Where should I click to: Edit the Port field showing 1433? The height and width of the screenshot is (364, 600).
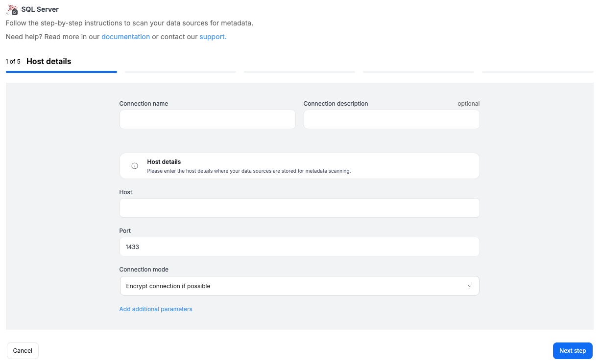pos(299,247)
